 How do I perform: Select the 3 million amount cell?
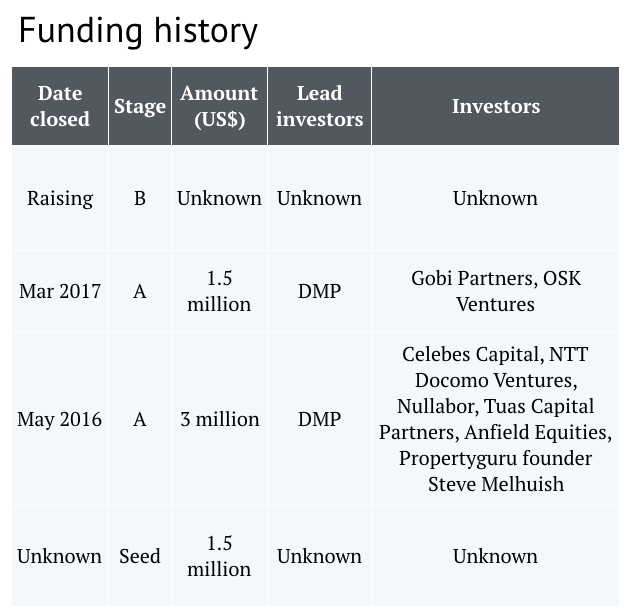219,419
